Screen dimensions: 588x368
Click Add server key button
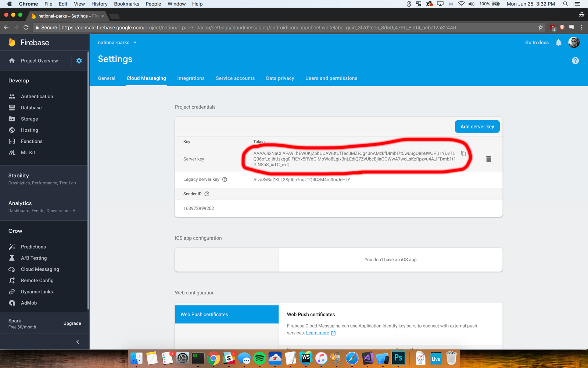click(477, 127)
